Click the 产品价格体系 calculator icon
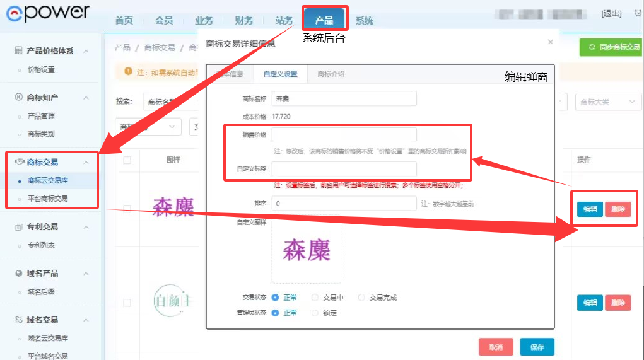The image size is (644, 360). [x=19, y=51]
